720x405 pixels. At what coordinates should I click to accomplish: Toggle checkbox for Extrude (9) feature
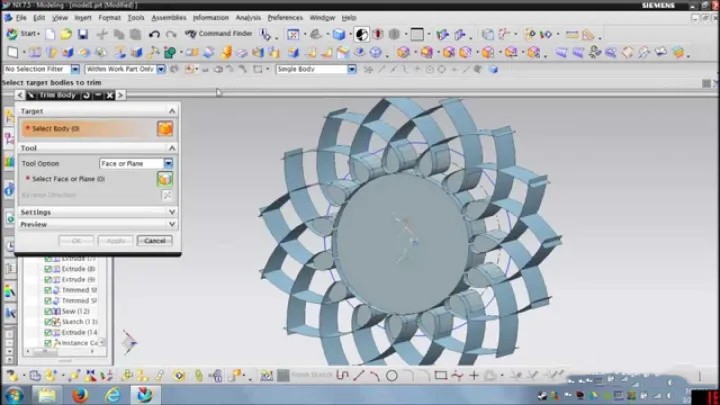click(48, 280)
